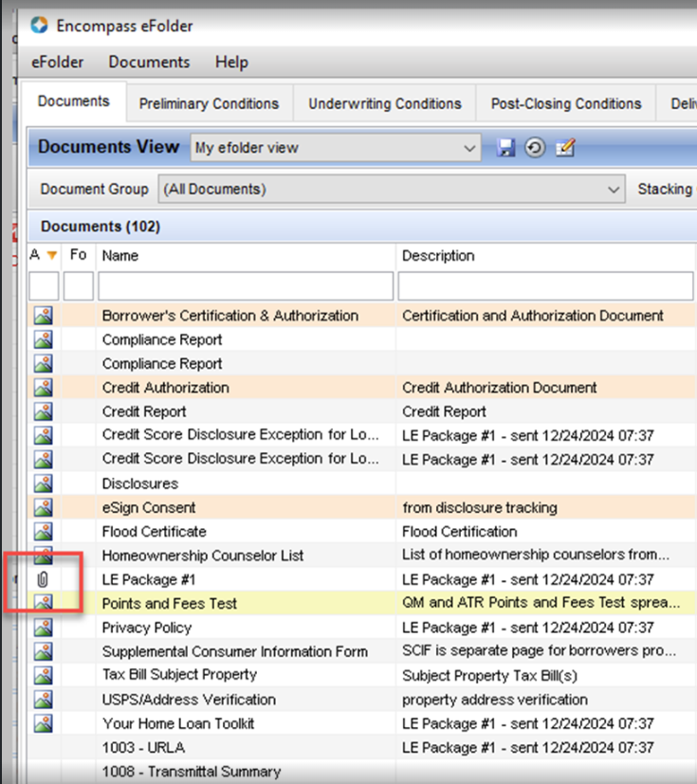
Task: Select the 'Borrower's Certification & Authorization' document
Action: pos(230,316)
